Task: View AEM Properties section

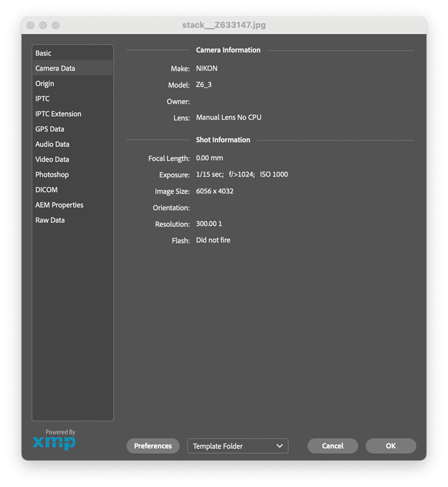Action: pyautogui.click(x=59, y=205)
